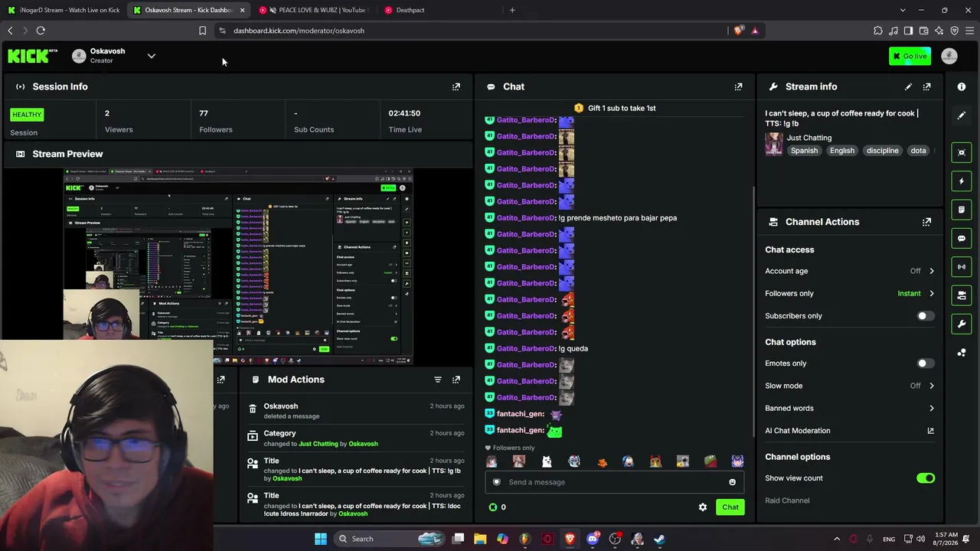
Task: Open the Just Chatting category link
Action: tap(809, 138)
